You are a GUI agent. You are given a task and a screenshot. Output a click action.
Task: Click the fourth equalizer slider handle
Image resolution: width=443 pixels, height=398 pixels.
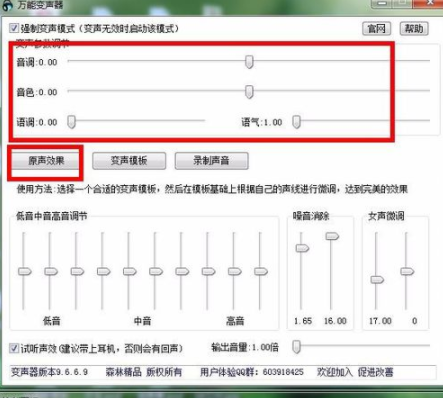pos(103,271)
